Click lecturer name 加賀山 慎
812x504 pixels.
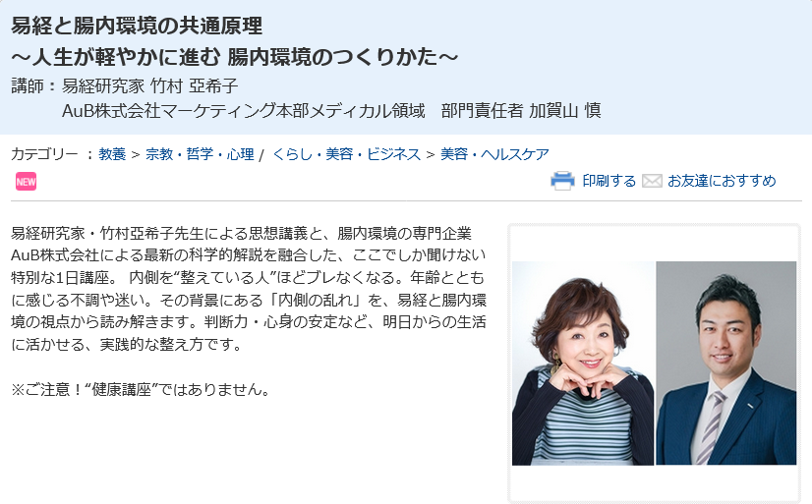[x=564, y=110]
